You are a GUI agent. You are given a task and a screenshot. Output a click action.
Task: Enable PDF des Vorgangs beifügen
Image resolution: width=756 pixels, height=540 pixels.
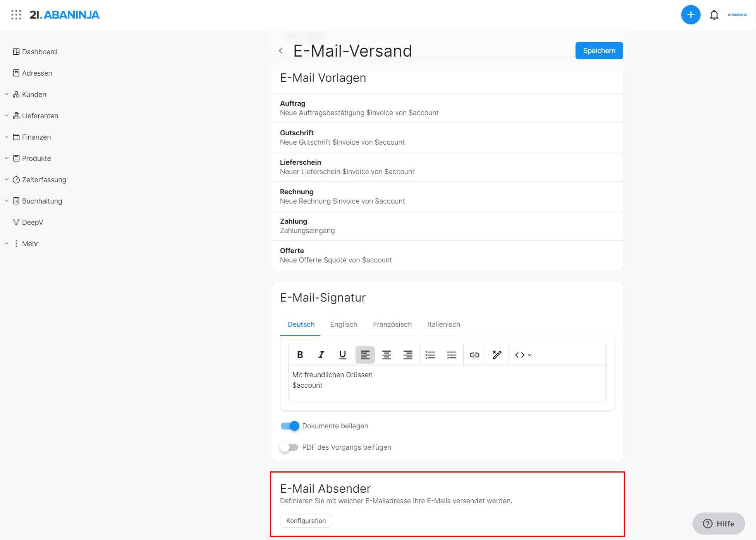point(289,447)
